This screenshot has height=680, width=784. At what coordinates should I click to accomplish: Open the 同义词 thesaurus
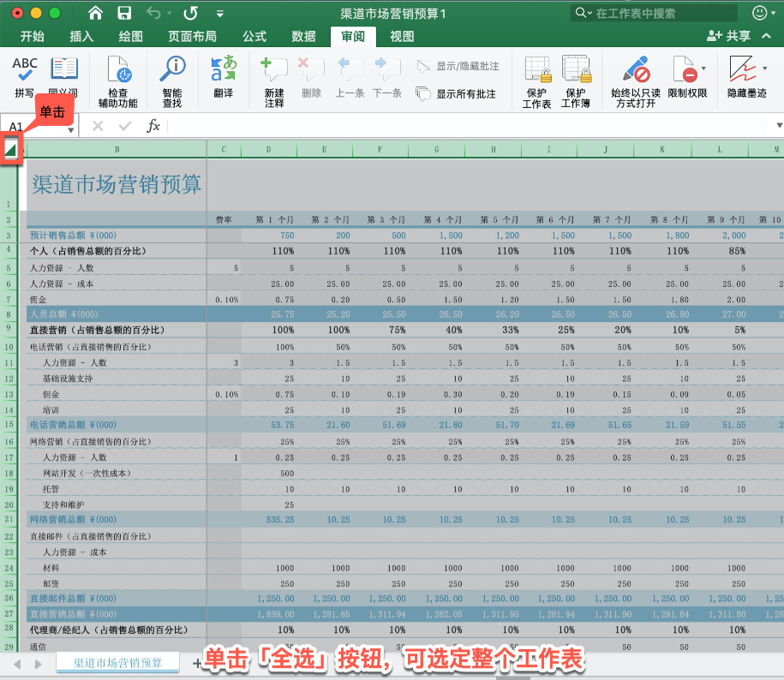[63, 77]
